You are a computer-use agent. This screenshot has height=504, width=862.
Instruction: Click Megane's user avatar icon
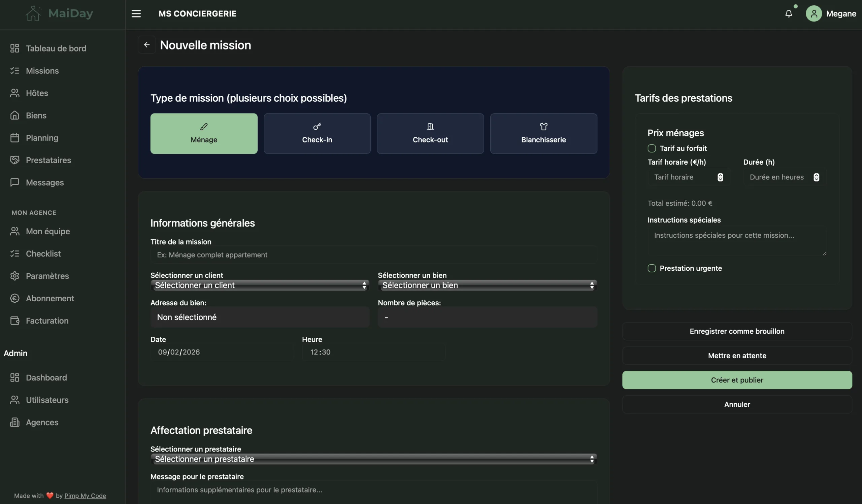(x=814, y=14)
